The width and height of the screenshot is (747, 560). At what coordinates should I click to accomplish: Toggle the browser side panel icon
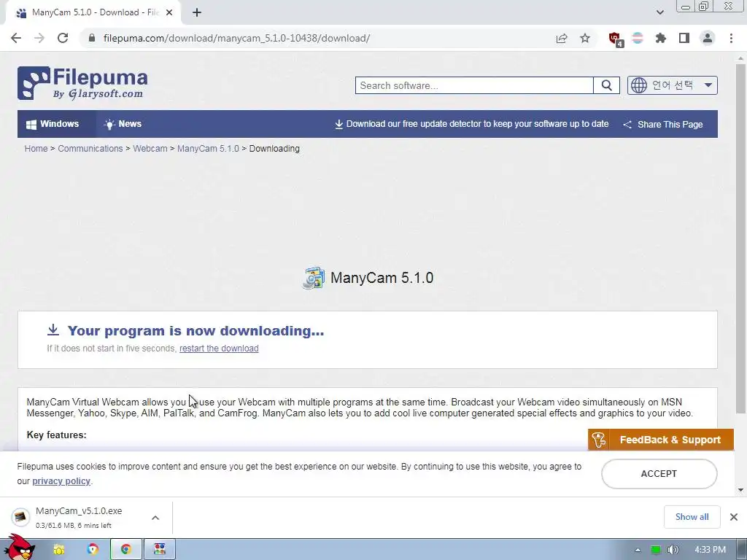click(684, 38)
